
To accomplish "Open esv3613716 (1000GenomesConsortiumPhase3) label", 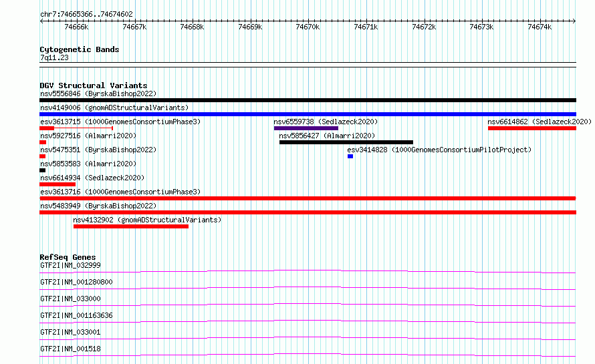I will point(120,192).
